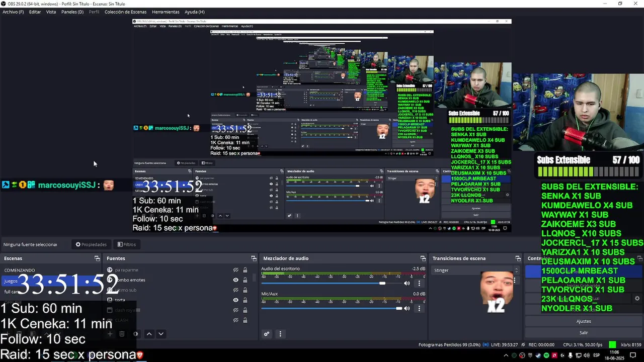Move the selected source down
This screenshot has height=362, width=644.
[161, 334]
